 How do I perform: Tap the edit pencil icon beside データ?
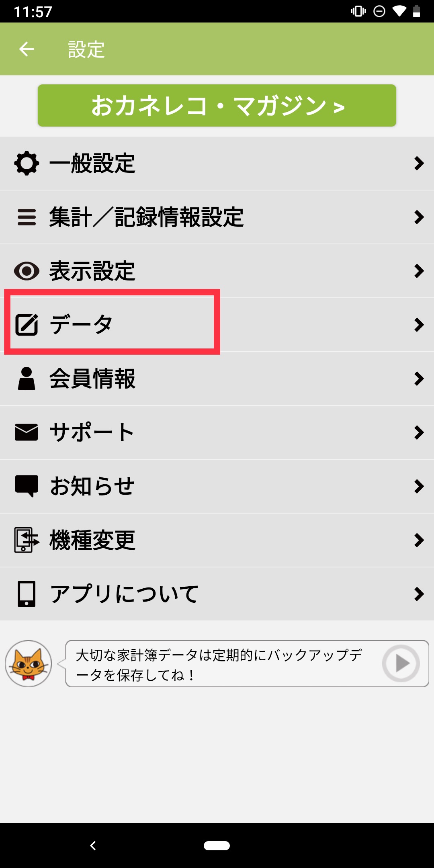tap(27, 325)
